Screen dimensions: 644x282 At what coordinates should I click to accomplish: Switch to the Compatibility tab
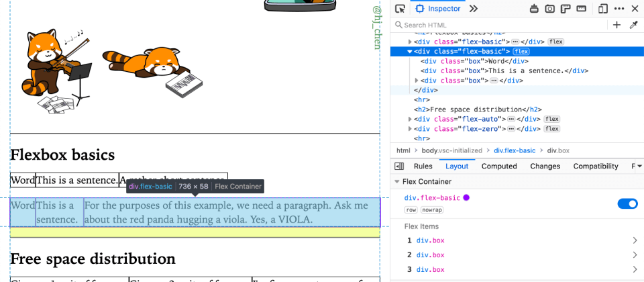click(x=596, y=166)
